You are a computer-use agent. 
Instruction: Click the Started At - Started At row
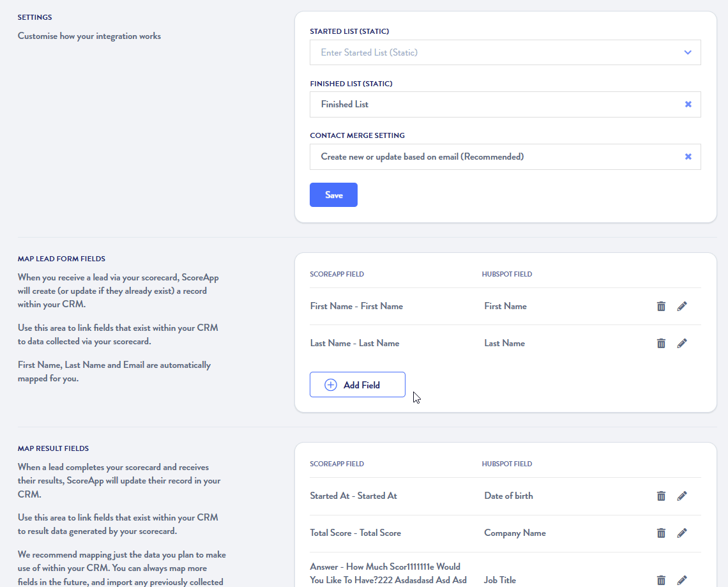point(353,496)
